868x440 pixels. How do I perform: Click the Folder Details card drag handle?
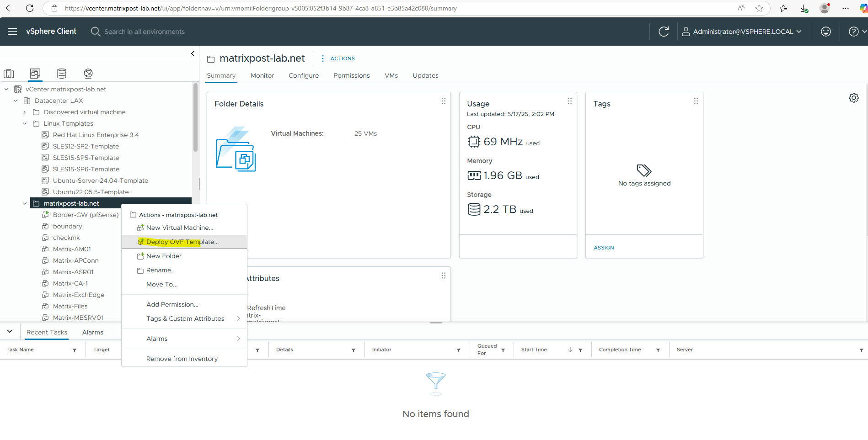443,101
